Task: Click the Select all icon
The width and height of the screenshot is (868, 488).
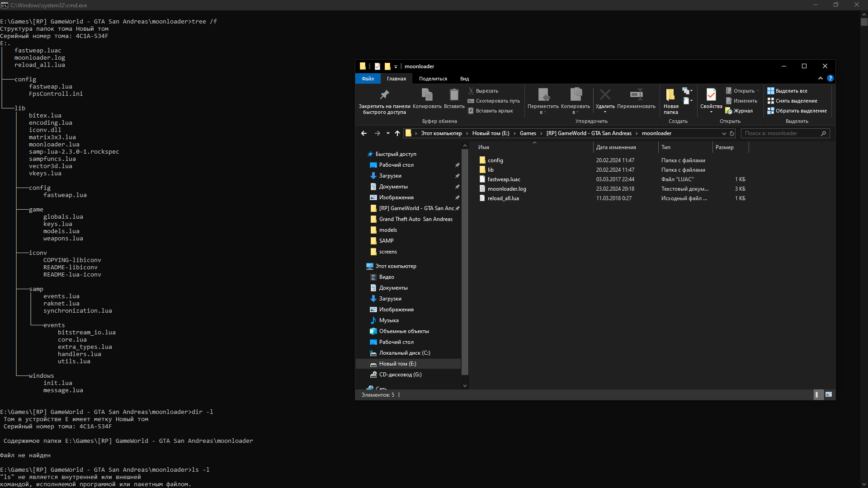Action: [x=771, y=91]
